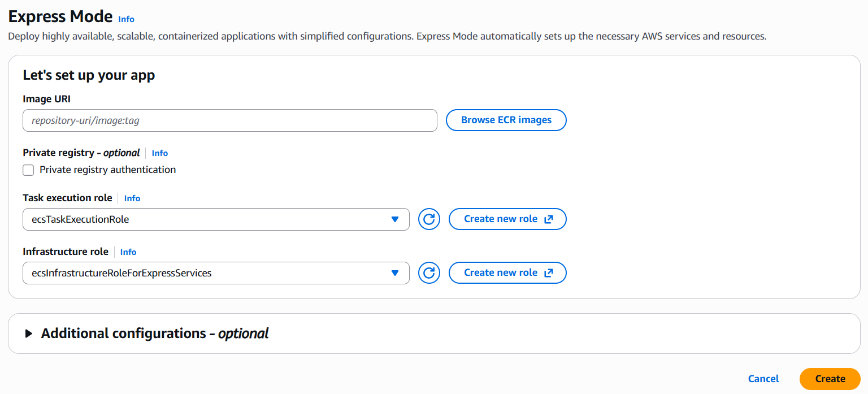
Task: Click the Task execution role dropdown arrow
Action: pyautogui.click(x=395, y=219)
